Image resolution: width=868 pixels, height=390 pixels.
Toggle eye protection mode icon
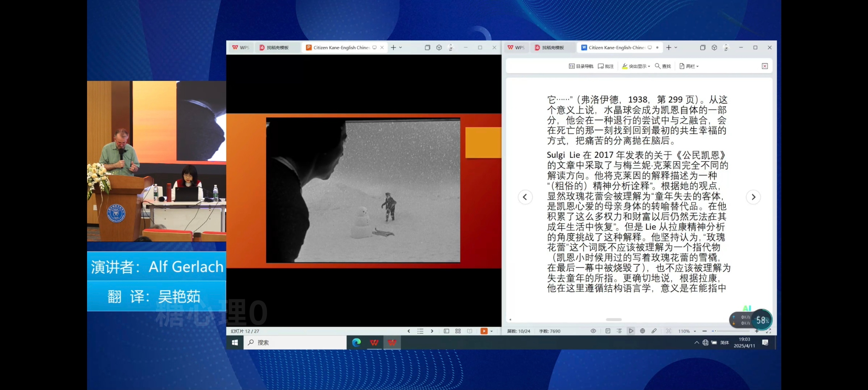pos(593,331)
